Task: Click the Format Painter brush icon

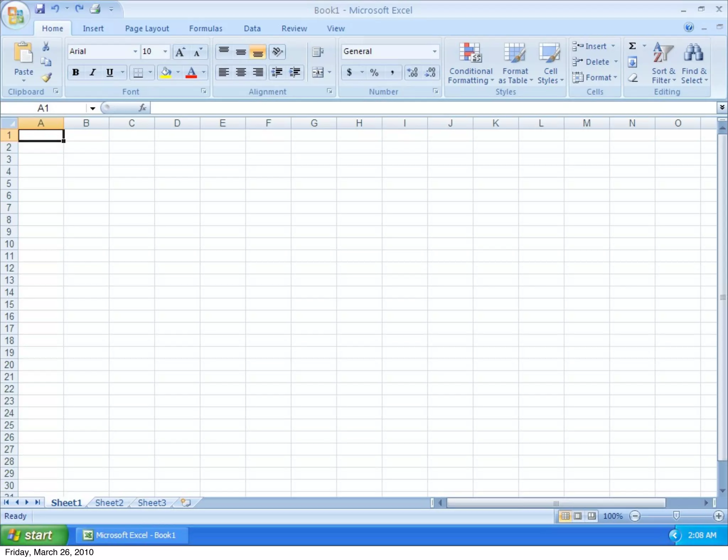Action: [47, 77]
